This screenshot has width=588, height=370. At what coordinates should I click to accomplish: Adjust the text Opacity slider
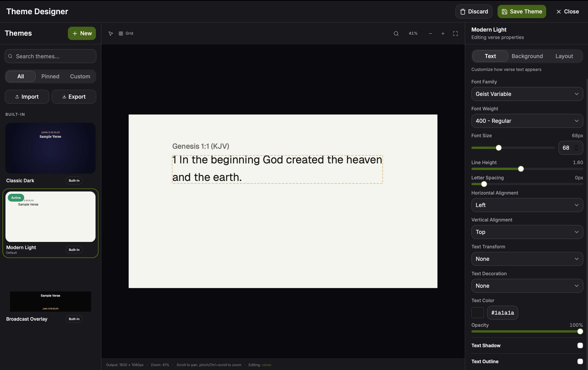coord(580,331)
